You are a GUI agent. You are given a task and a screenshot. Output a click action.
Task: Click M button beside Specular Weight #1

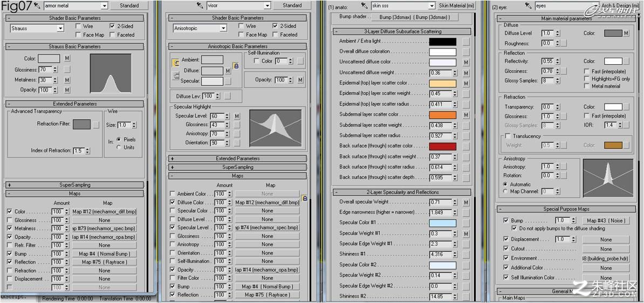[466, 233]
